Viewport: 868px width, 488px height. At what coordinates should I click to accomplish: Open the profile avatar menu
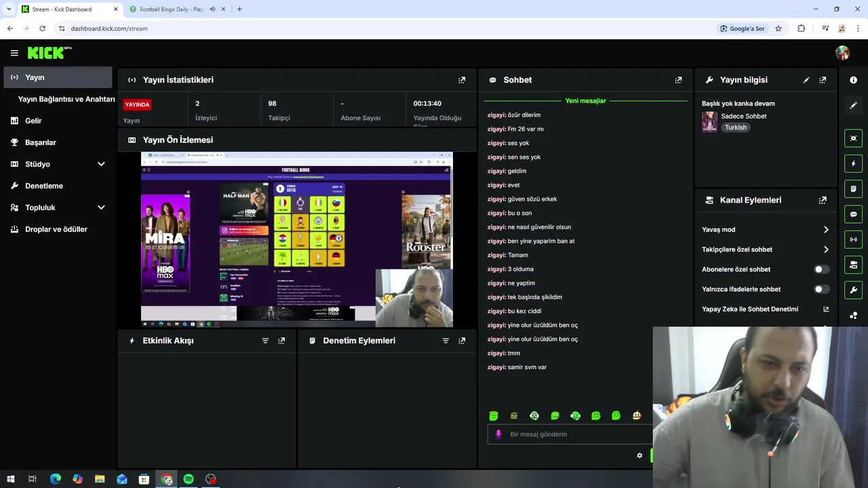pyautogui.click(x=842, y=53)
